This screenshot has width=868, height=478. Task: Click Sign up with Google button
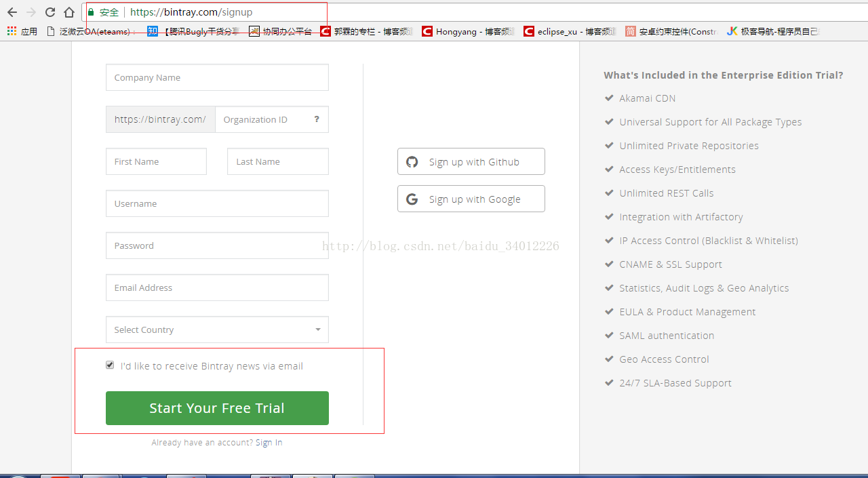(x=471, y=199)
